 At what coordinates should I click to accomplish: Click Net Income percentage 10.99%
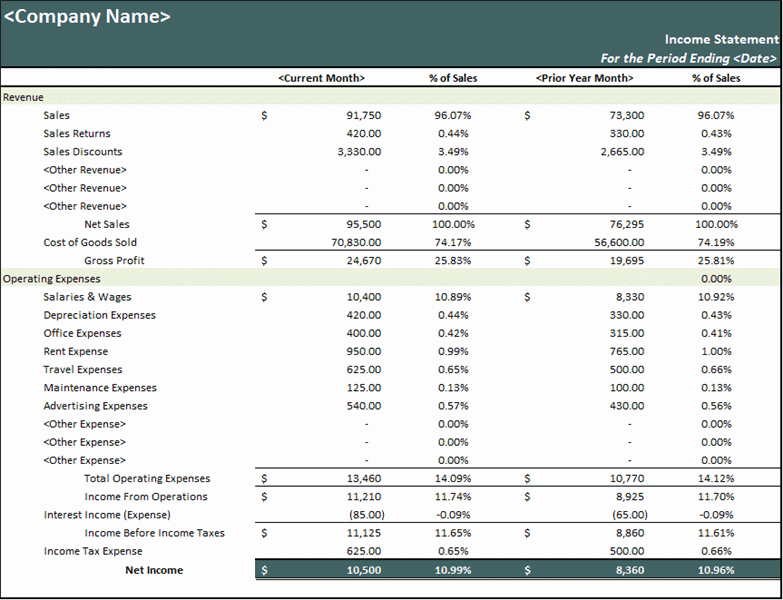tap(453, 570)
